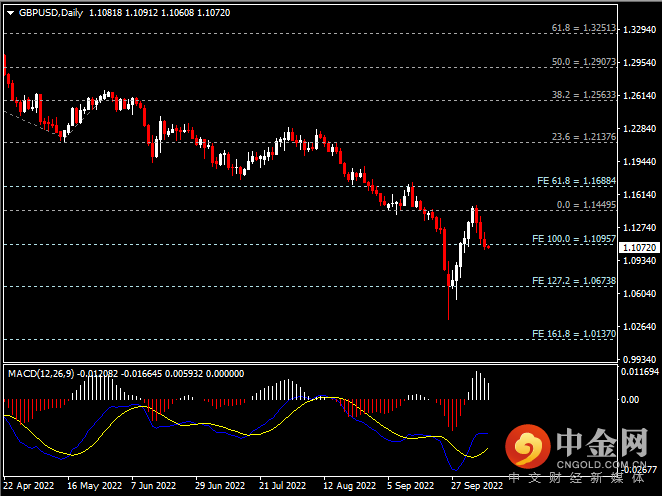Click the 1.12740 price axis value
This screenshot has width=662, height=496.
click(x=639, y=228)
